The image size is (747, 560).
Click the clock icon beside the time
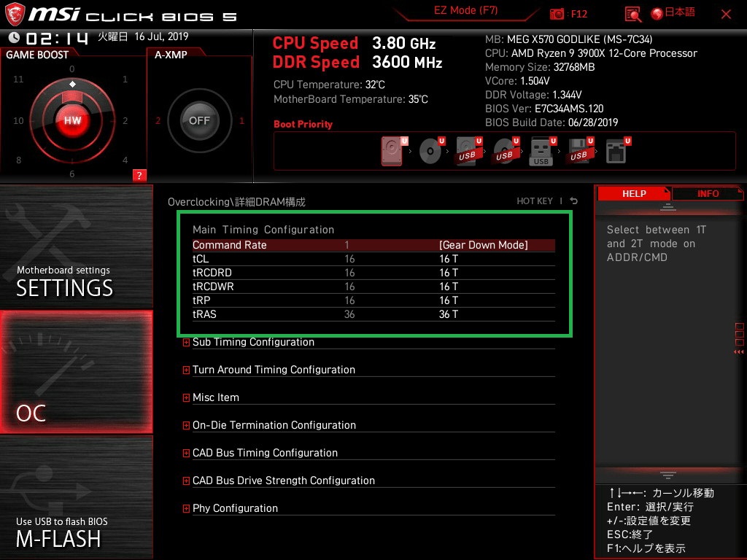pos(15,37)
